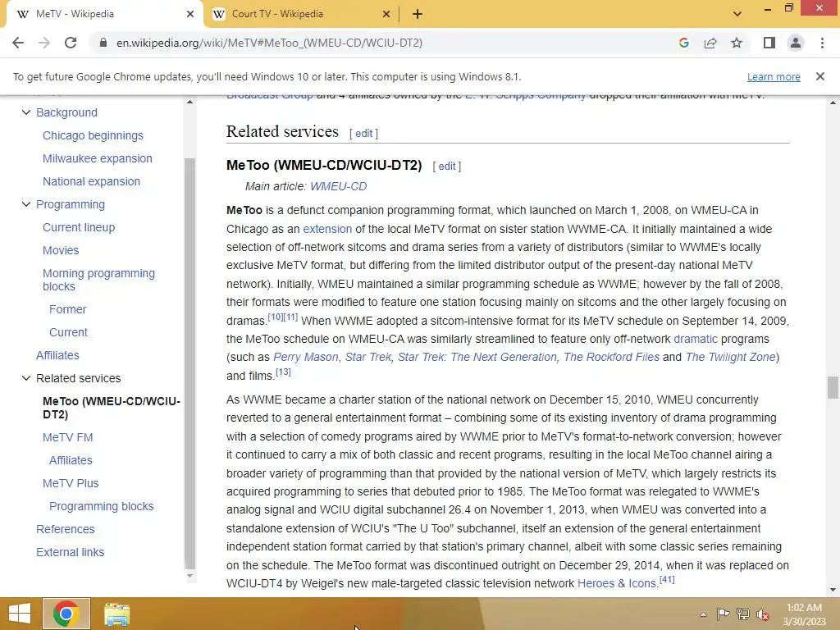Image resolution: width=840 pixels, height=630 pixels.
Task: Follow the Heroes & Icons link
Action: [617, 583]
